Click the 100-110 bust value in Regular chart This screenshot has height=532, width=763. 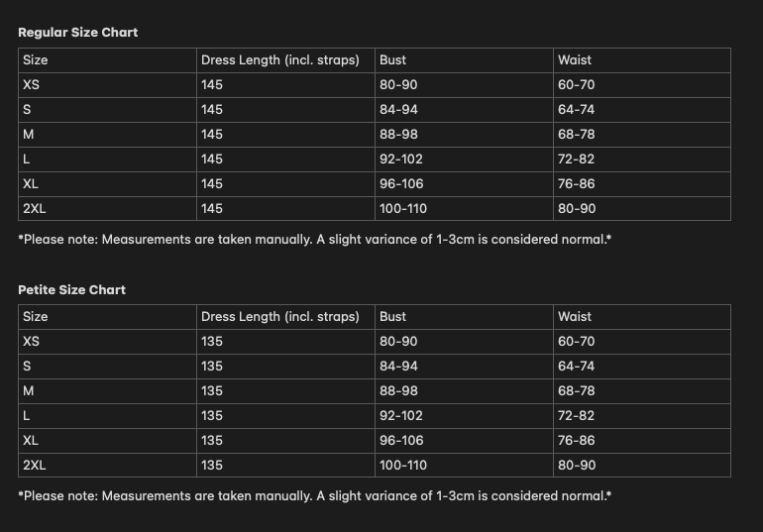coord(403,209)
